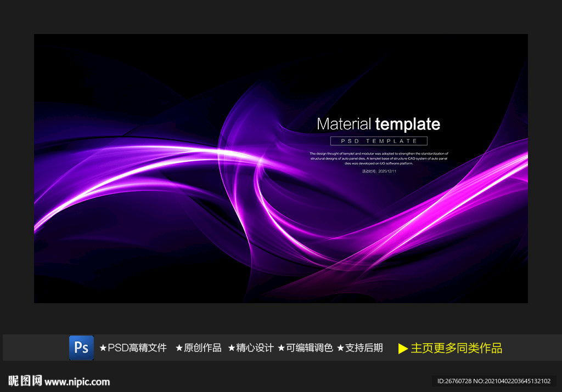Click the bold word "template" in the heading
Image resolution: width=562 pixels, height=392 pixels.
tap(408, 124)
